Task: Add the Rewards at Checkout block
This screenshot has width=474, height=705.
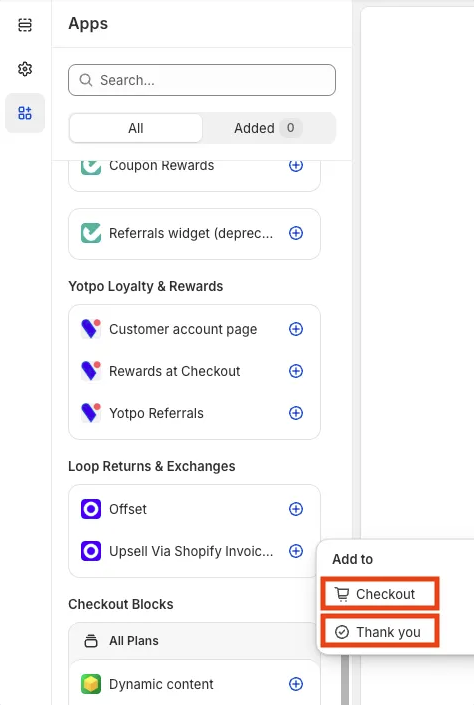Action: (295, 371)
